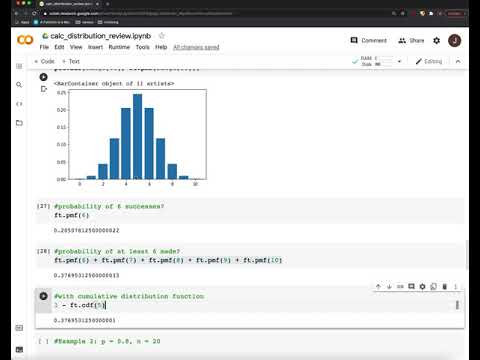Viewport: 480px width, 360px height.
Task: Click the Share button
Action: click(411, 41)
